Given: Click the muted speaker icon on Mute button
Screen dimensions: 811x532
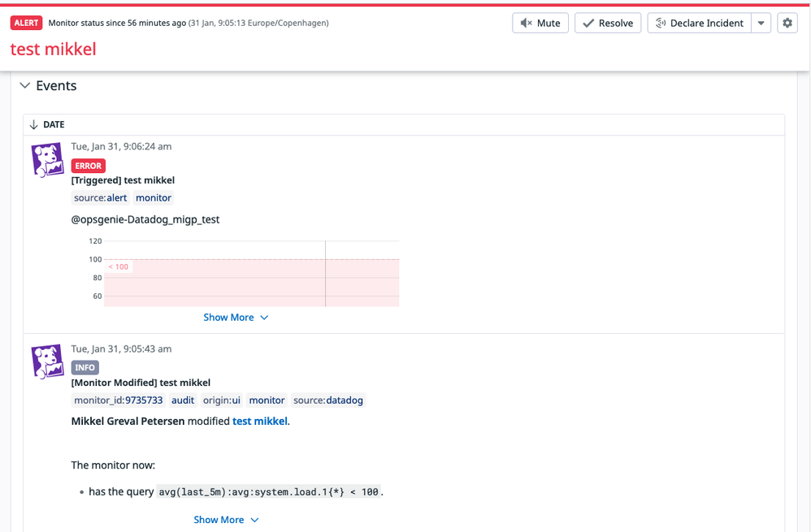Looking at the screenshot, I should pos(526,23).
